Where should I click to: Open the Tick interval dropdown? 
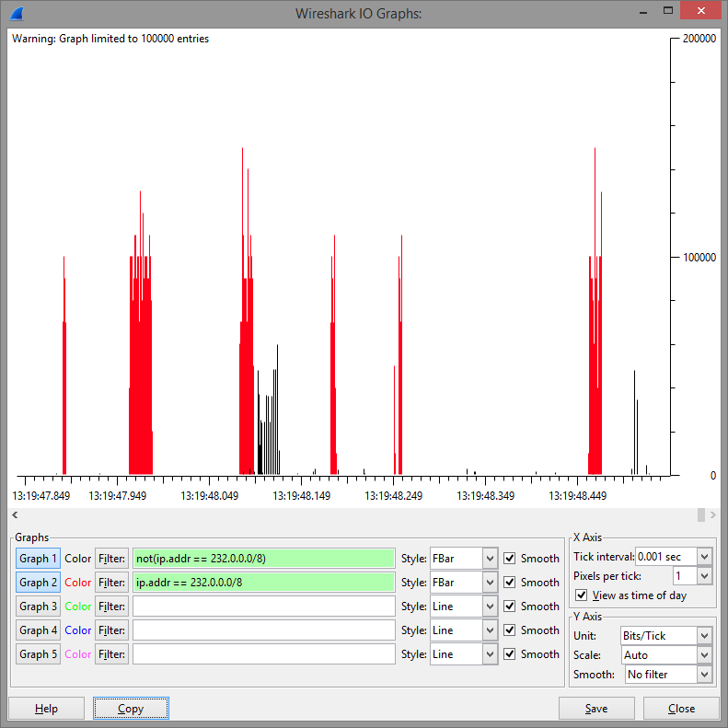click(x=704, y=557)
